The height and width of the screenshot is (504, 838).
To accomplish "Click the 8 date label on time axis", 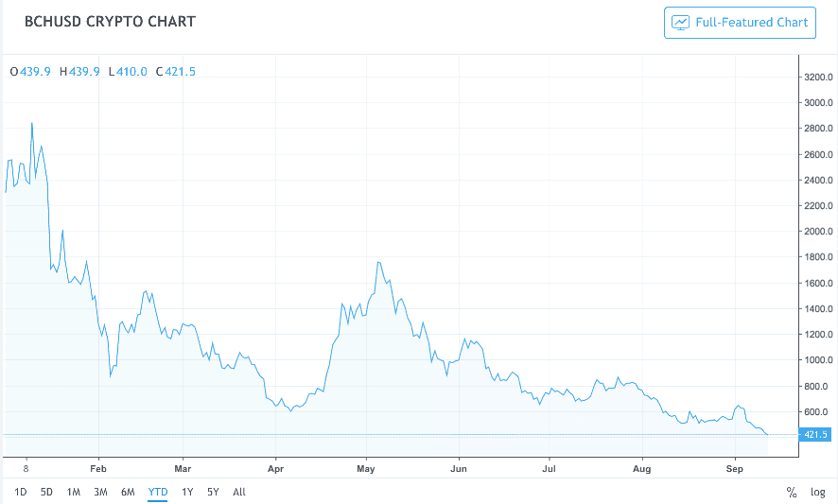I will [26, 469].
